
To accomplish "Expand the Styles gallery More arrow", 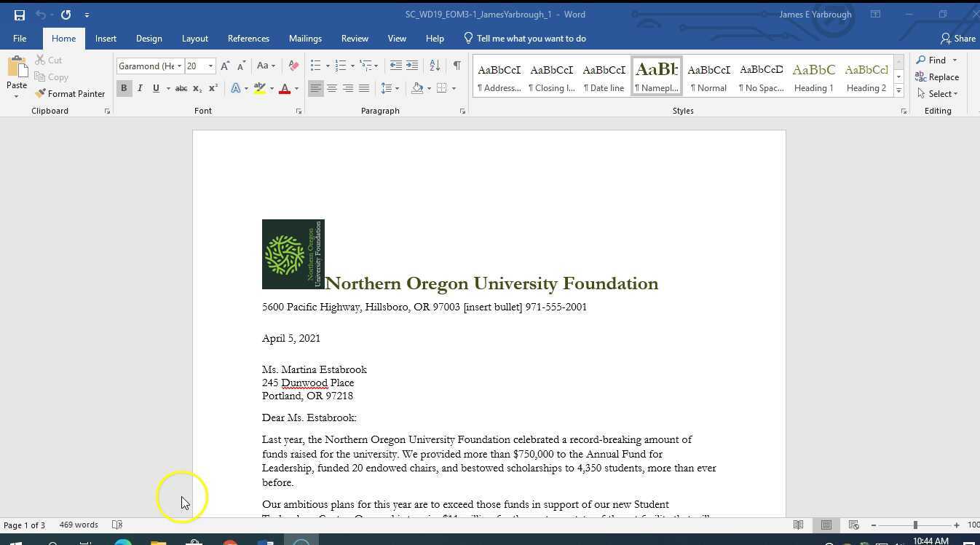I will pyautogui.click(x=898, y=91).
